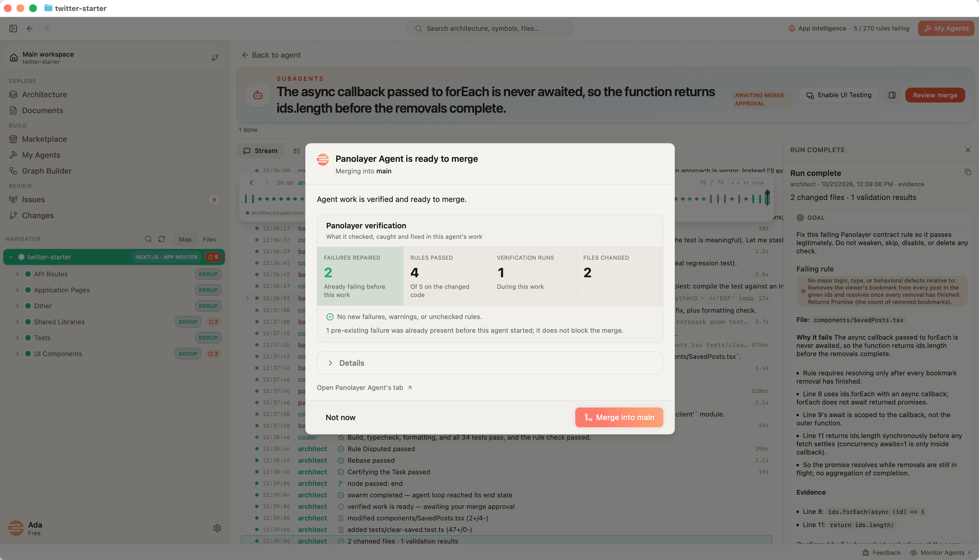This screenshot has width=979, height=560.
Task: Switch navigator to Files view
Action: (209, 239)
